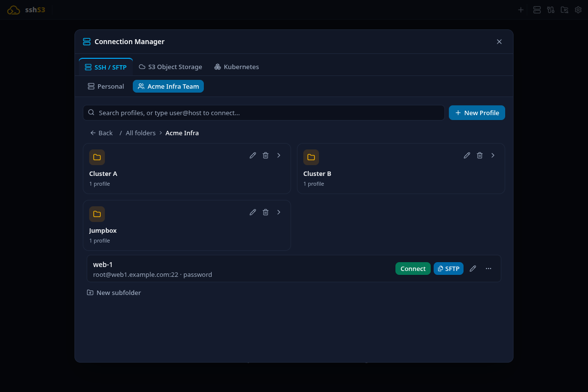The image size is (588, 392).
Task: Close the Connection Manager dialog
Action: 499,42
